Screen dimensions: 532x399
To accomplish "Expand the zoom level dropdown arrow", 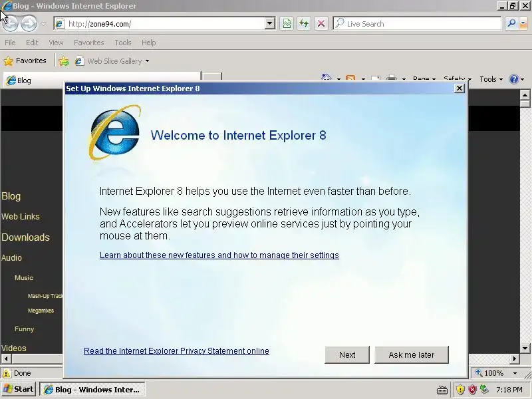I will 515,373.
